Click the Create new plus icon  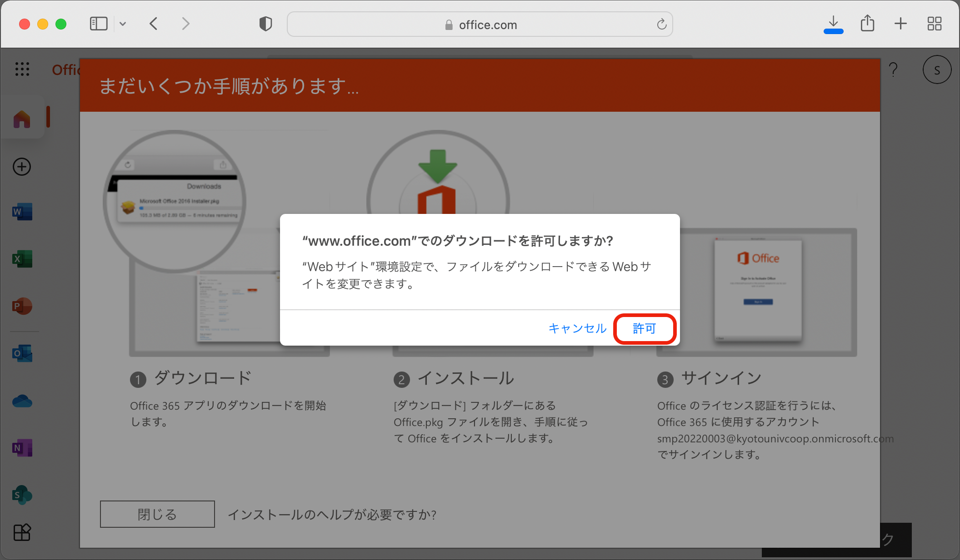tap(22, 167)
